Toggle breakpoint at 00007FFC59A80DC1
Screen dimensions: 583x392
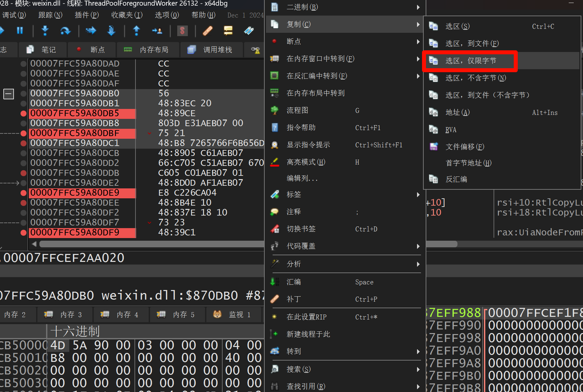click(23, 143)
